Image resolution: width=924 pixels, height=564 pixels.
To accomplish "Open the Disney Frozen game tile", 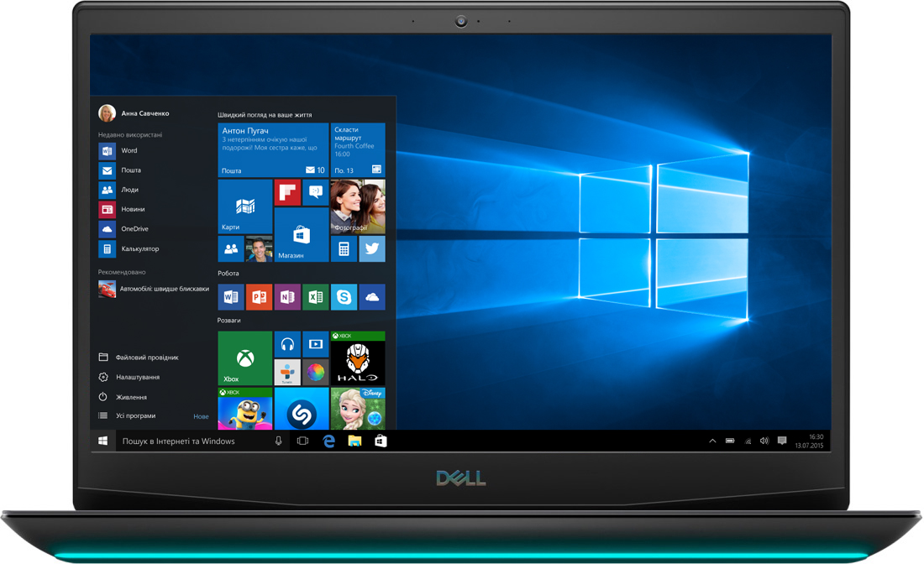I will pos(358,409).
